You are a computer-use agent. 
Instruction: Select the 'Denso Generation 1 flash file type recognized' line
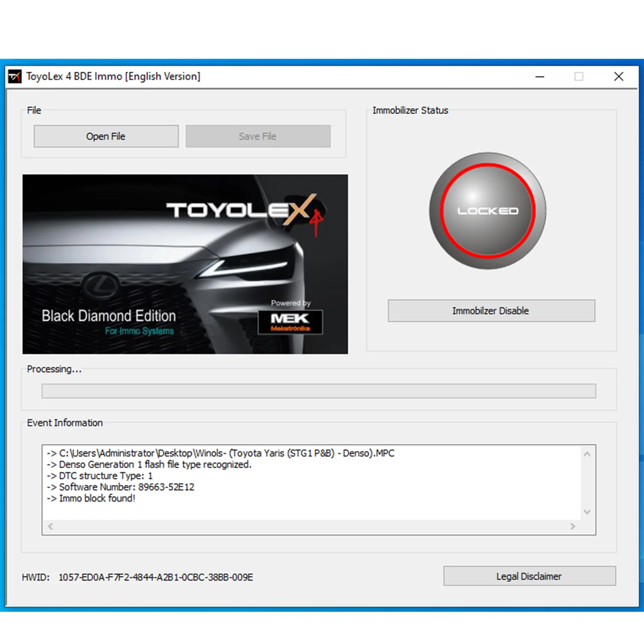coord(149,465)
